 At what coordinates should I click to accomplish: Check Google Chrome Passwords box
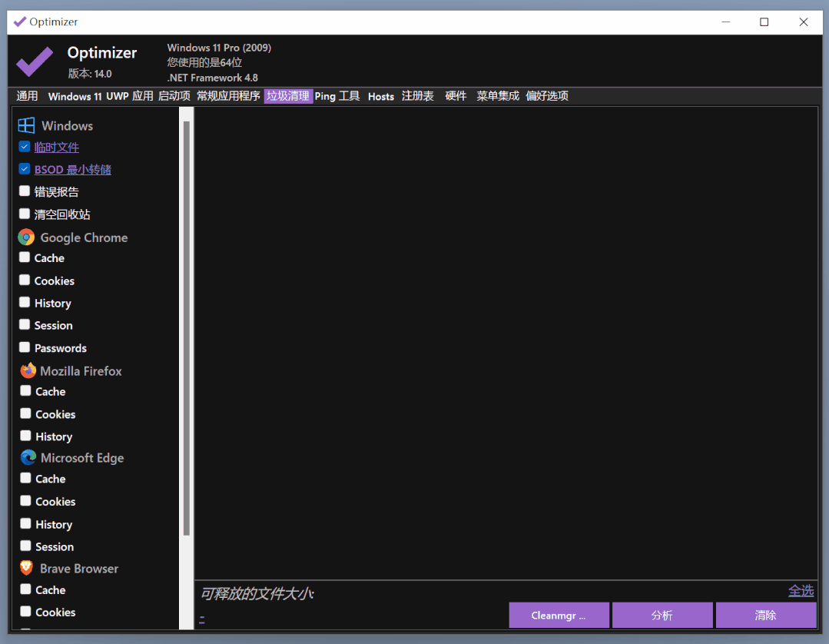[25, 347]
